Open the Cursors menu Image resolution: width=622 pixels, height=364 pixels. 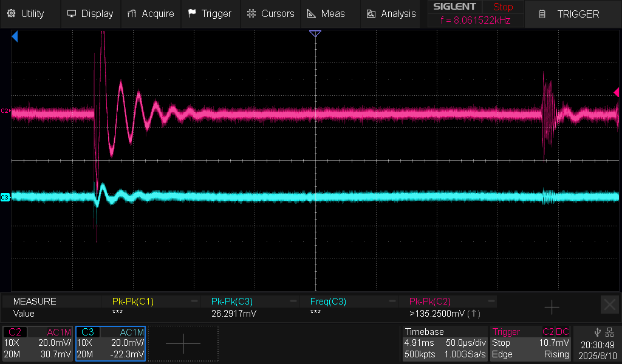coord(271,13)
